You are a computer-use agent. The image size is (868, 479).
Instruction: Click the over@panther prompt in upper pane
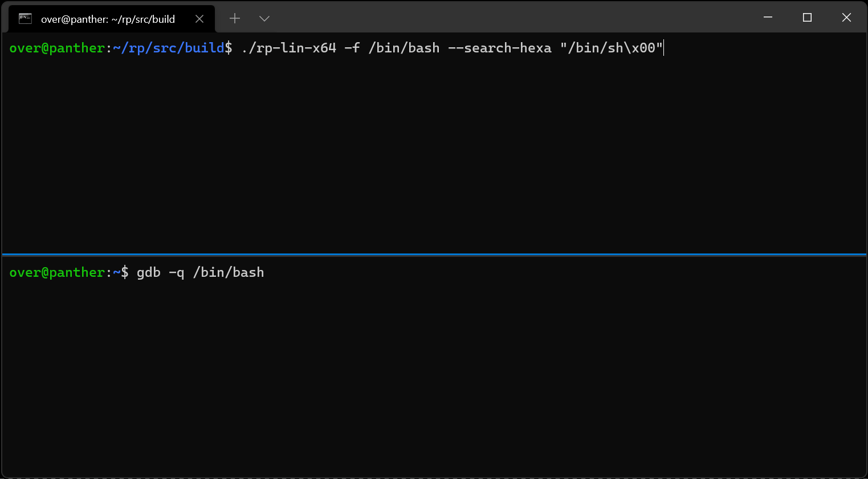point(57,48)
